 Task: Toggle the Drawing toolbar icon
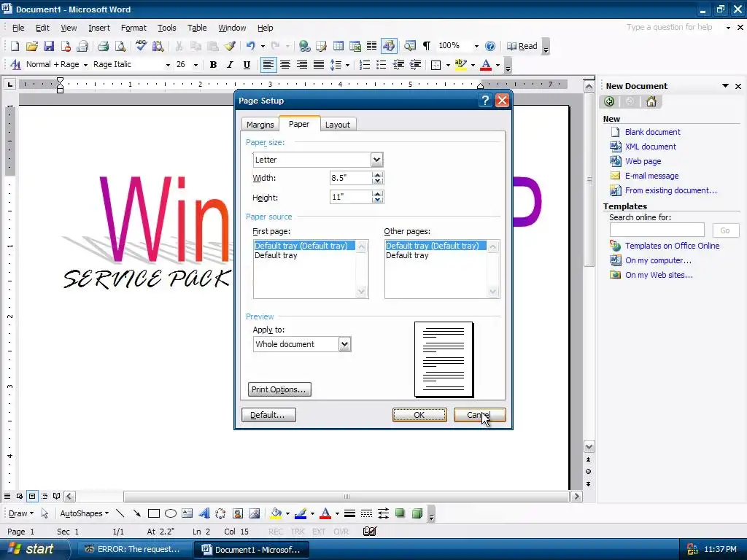389,46
